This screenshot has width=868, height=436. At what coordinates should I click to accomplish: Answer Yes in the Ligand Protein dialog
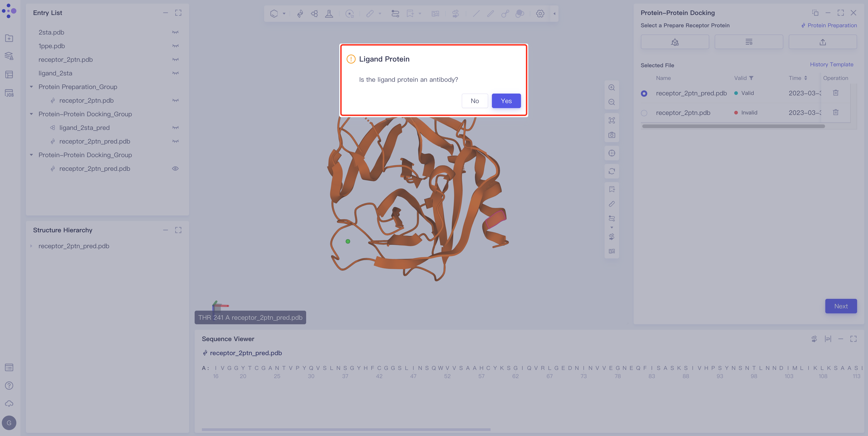click(x=506, y=101)
